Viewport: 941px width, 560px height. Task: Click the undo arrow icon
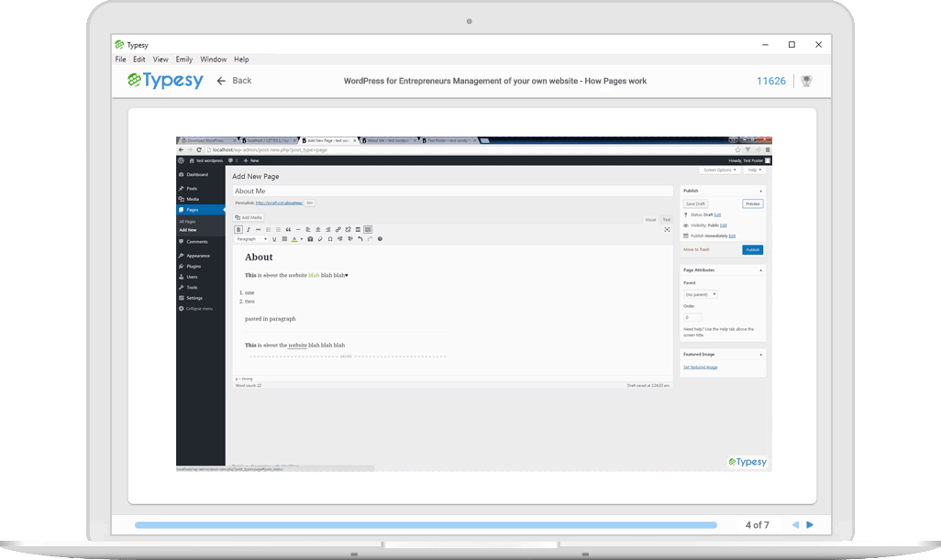point(360,239)
